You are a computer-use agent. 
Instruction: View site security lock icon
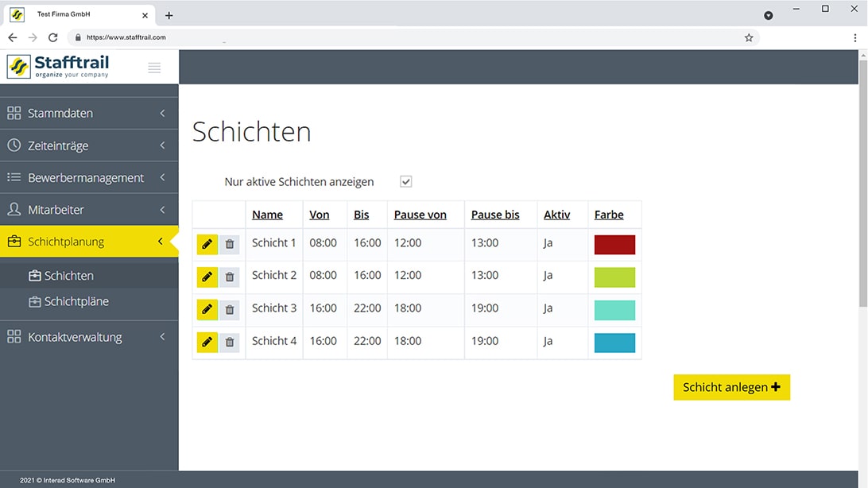(x=78, y=37)
